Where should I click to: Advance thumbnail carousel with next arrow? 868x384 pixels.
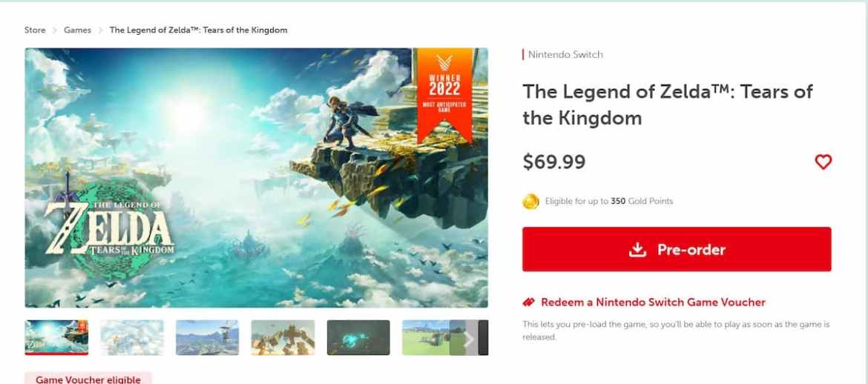click(469, 338)
